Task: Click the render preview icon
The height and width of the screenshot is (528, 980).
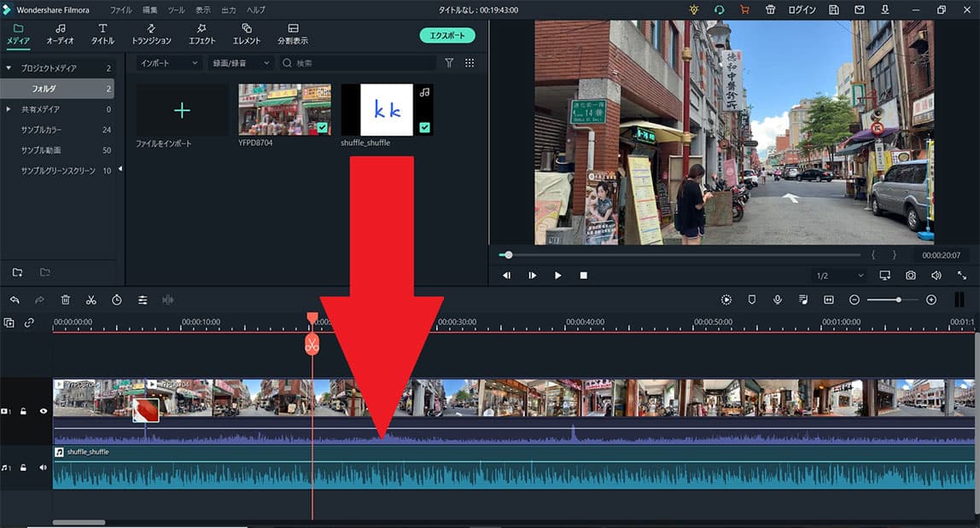Action: 726,300
